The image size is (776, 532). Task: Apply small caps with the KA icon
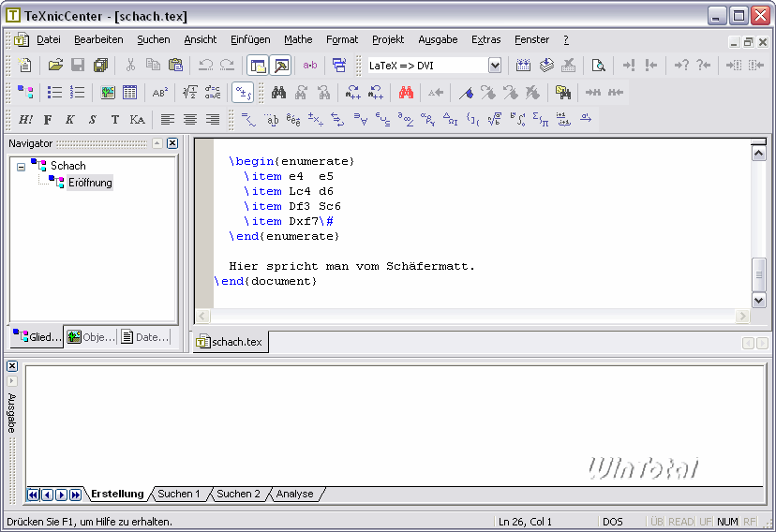[x=137, y=120]
